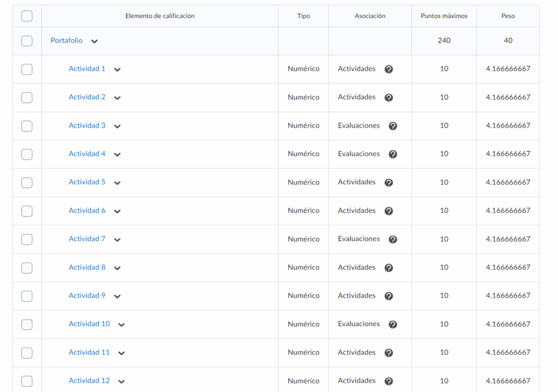Click help icon in Actividad 6 row
The height and width of the screenshot is (392, 558).
(x=389, y=211)
